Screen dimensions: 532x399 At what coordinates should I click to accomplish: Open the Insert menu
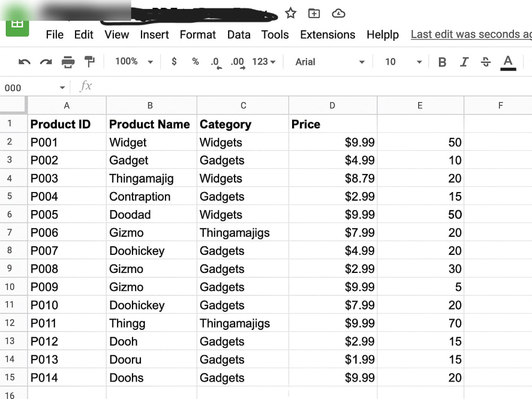(154, 35)
